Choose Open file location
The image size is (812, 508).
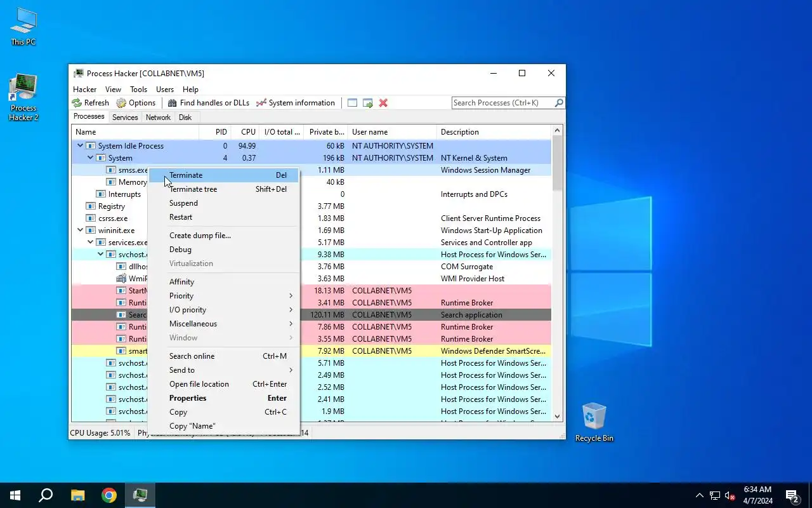point(223,384)
